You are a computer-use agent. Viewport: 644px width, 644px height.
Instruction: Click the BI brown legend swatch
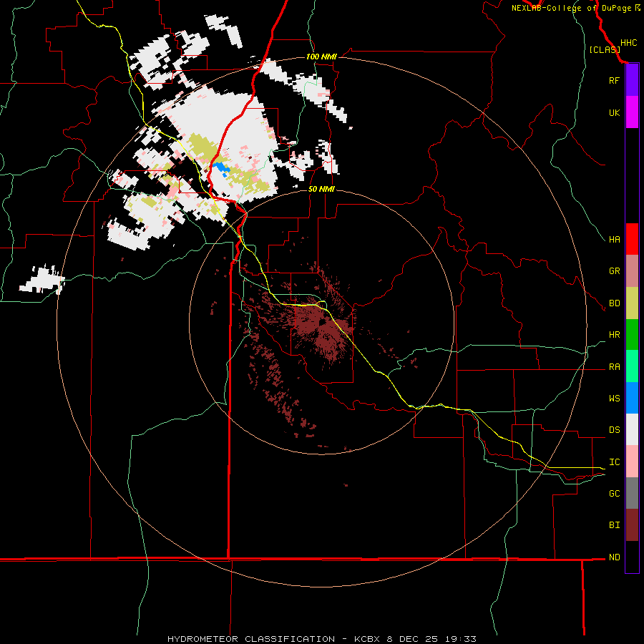click(x=632, y=525)
